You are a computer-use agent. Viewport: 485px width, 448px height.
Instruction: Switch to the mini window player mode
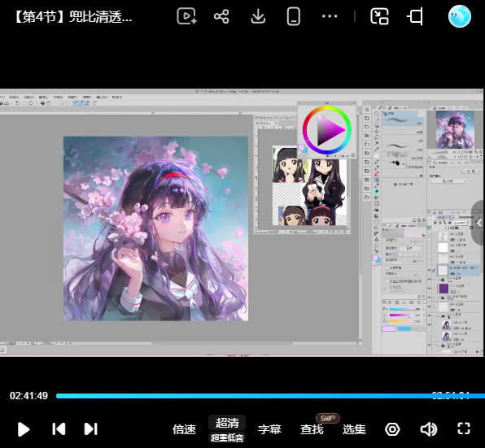(379, 16)
